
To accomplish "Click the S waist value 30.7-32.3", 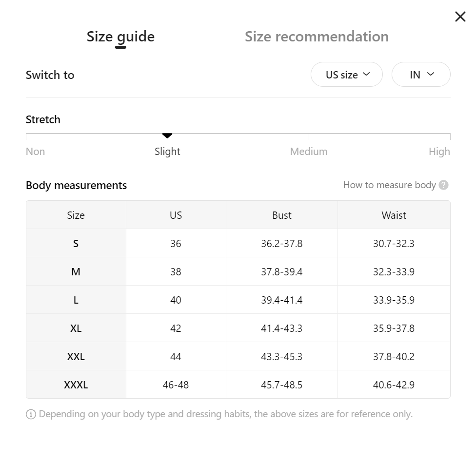I will (x=394, y=243).
